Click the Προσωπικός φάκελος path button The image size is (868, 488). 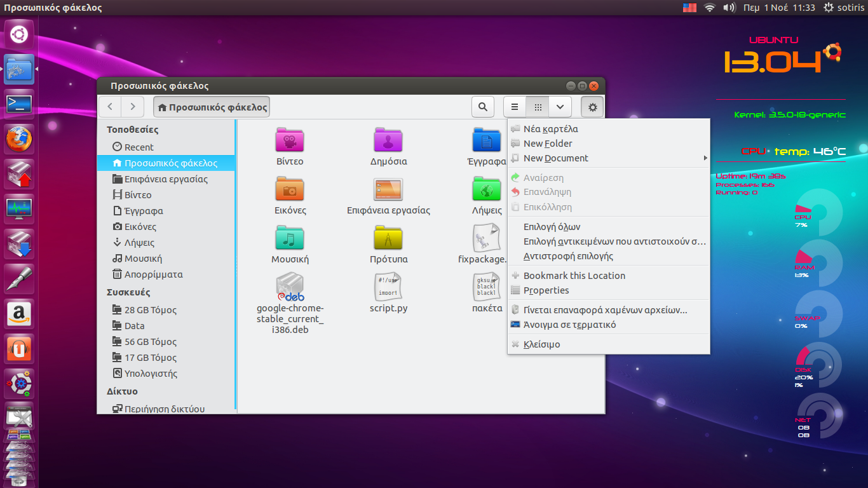coord(212,107)
